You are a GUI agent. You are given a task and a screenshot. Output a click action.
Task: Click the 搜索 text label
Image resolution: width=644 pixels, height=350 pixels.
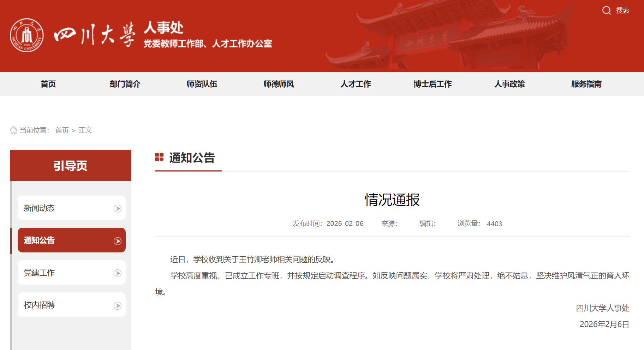point(622,11)
